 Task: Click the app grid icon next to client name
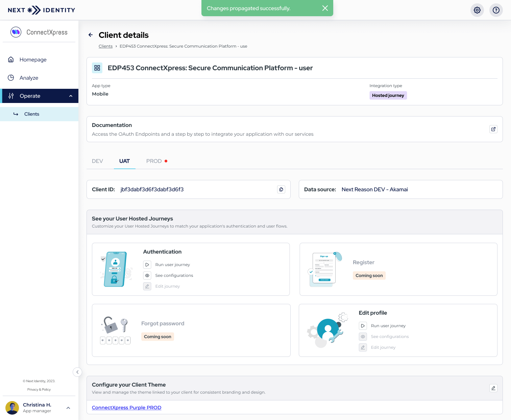pyautogui.click(x=97, y=68)
